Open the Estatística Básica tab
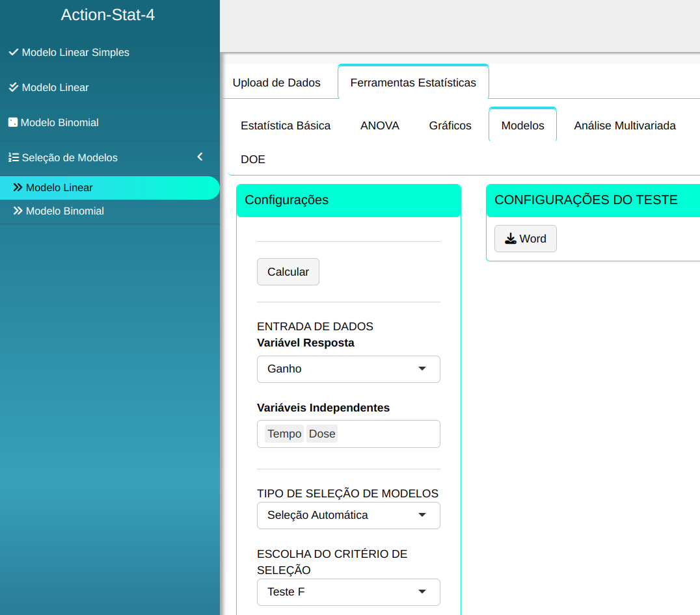 pos(286,125)
